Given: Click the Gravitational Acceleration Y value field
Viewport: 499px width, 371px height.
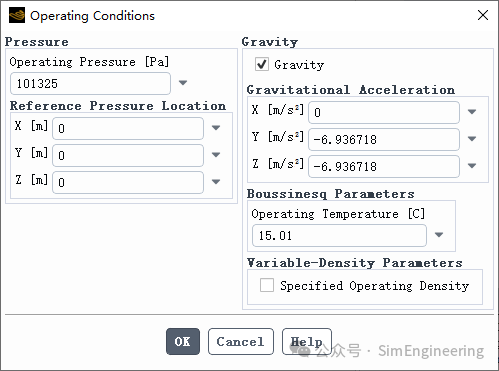Looking at the screenshot, I should [384, 139].
